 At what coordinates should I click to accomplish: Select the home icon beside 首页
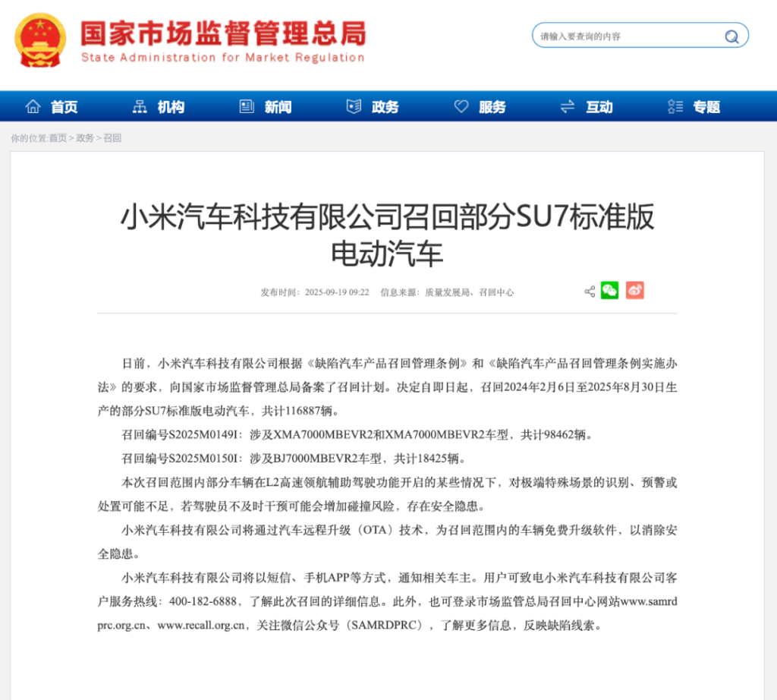tap(32, 106)
